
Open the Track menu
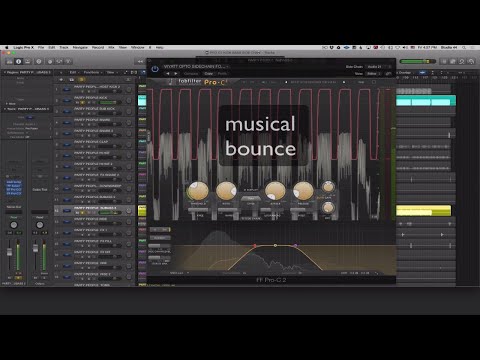[64, 48]
